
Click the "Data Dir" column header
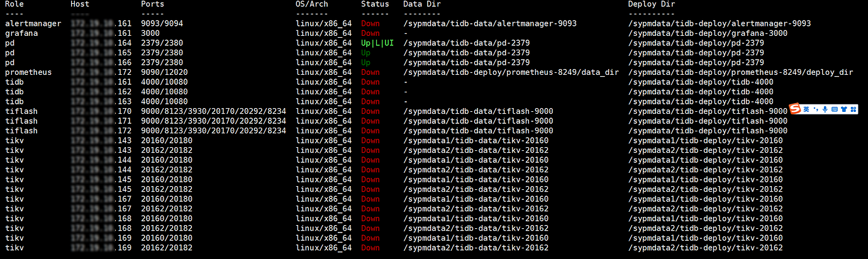(422, 4)
